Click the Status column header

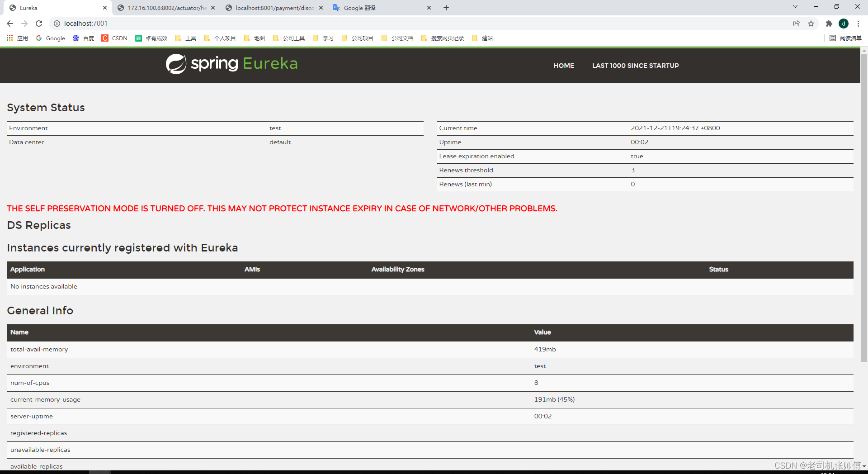click(x=718, y=269)
